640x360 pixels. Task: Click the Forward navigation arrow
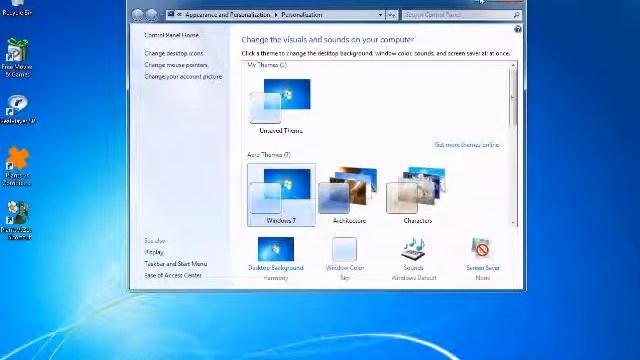tap(151, 15)
